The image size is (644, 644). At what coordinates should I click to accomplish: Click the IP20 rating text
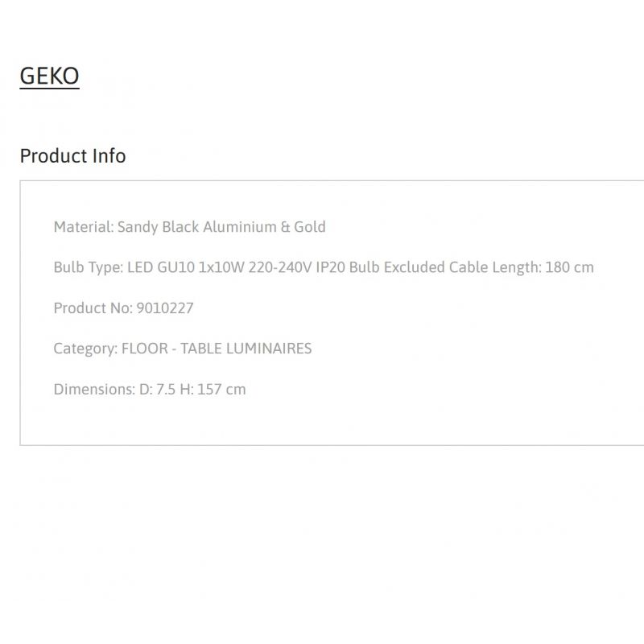click(x=330, y=267)
